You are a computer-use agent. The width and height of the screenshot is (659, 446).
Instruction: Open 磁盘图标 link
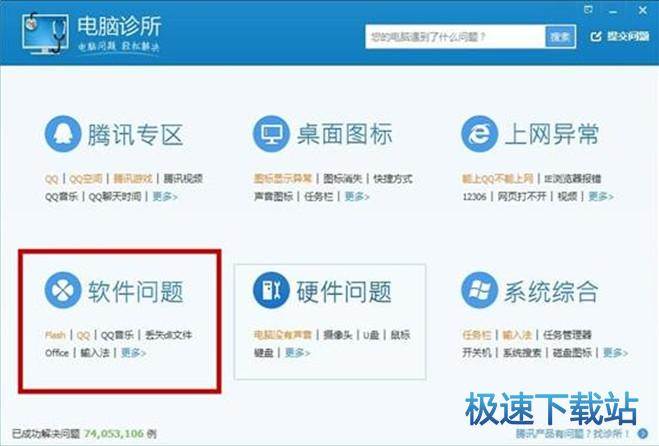[572, 353]
